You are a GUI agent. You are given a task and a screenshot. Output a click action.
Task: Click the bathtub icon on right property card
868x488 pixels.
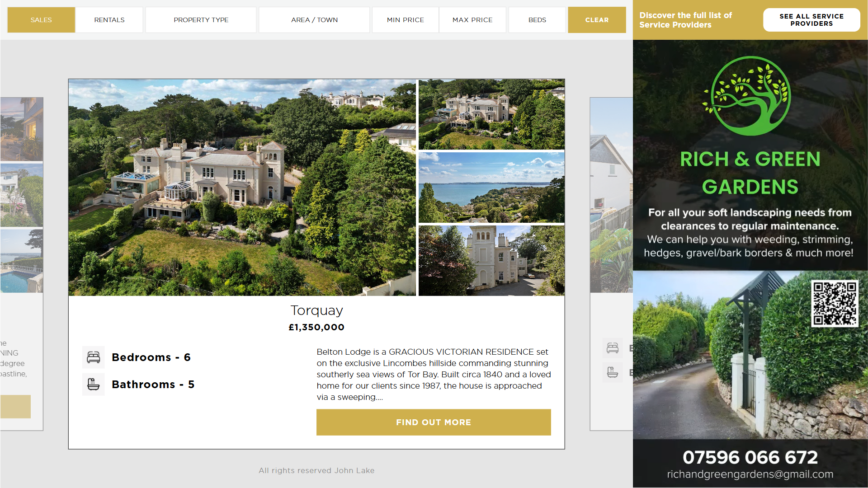click(613, 373)
